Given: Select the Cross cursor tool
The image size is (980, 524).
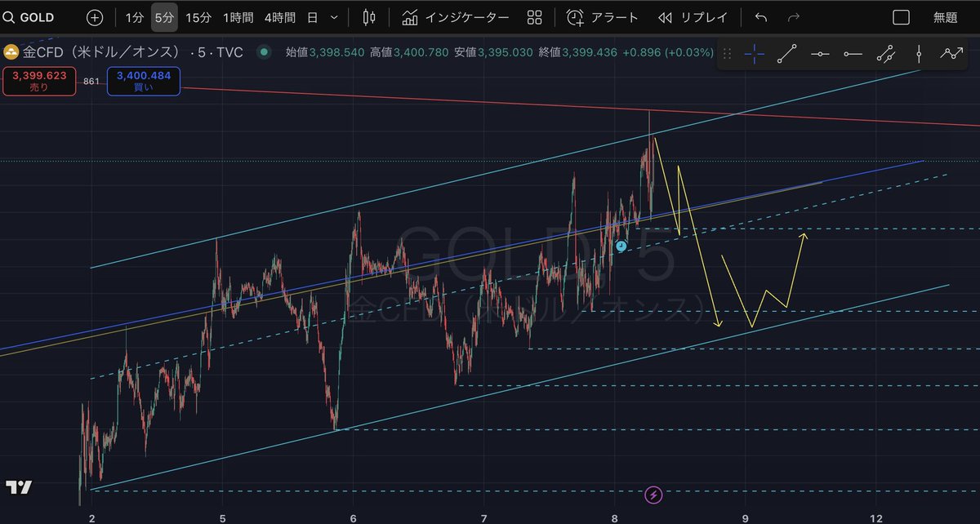Looking at the screenshot, I should [755, 54].
